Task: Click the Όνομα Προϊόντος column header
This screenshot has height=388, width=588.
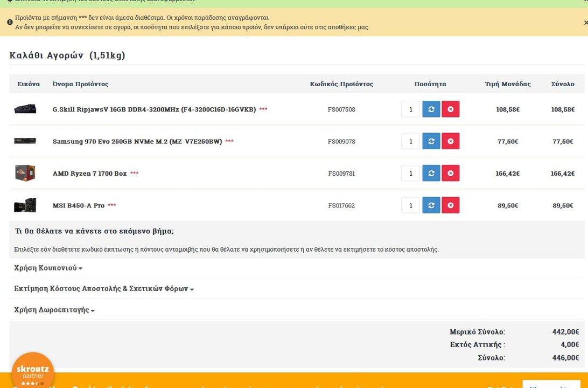Action: pos(80,84)
